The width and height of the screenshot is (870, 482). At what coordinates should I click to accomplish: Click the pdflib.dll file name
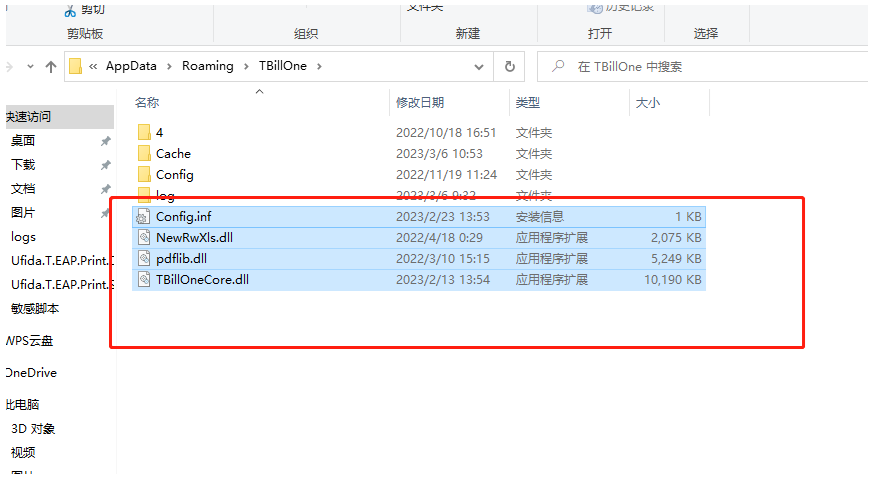point(181,259)
